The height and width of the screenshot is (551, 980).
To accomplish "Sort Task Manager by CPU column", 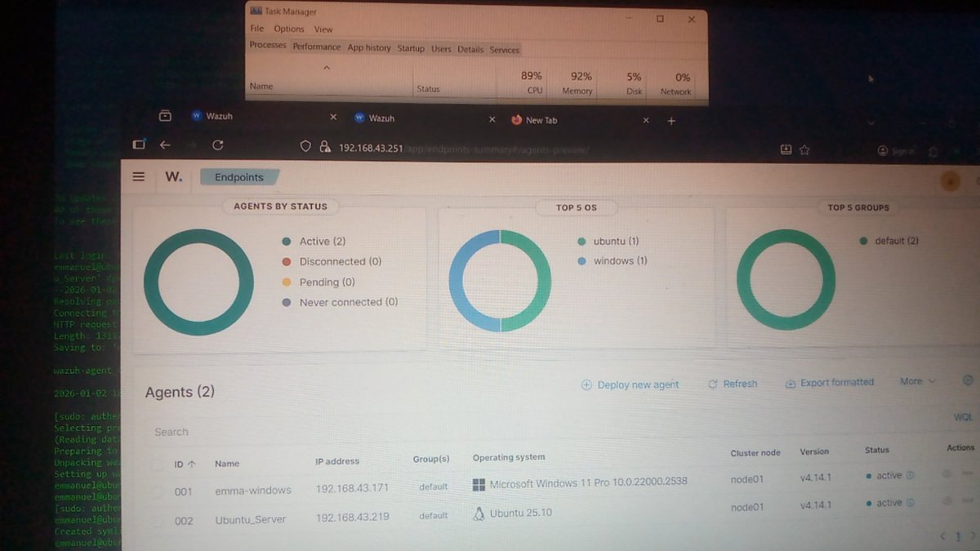I will tap(532, 82).
